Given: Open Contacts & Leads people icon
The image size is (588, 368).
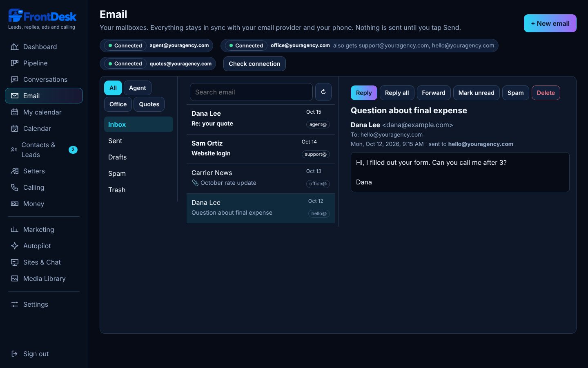Looking at the screenshot, I should tap(14, 150).
